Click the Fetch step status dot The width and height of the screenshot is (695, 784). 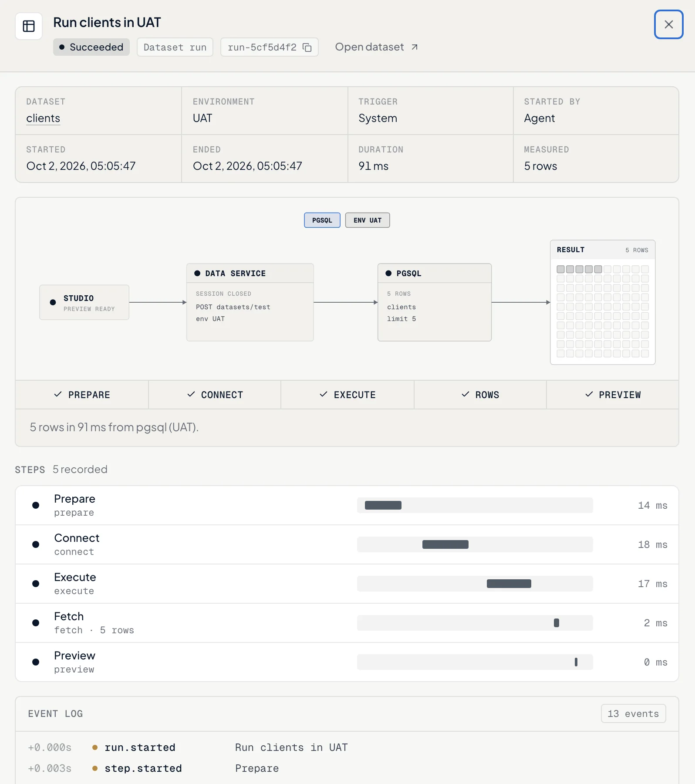coord(36,623)
